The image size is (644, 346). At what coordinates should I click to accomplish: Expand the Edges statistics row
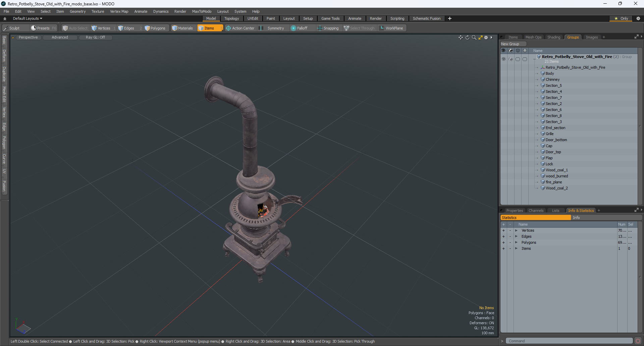(x=516, y=236)
